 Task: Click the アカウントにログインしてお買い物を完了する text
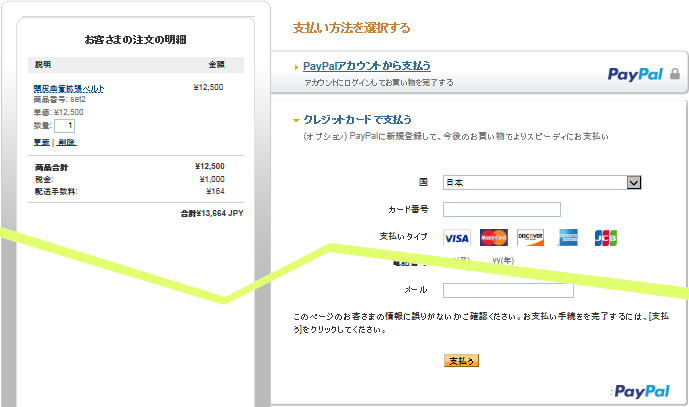click(x=379, y=83)
